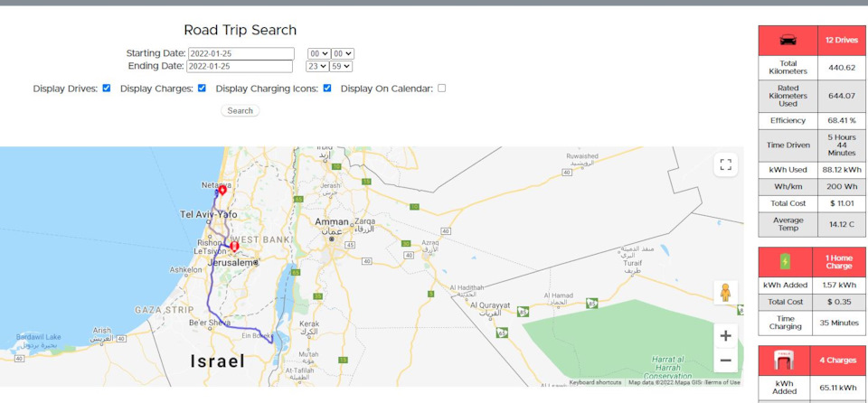The width and height of the screenshot is (868, 403).
Task: Open the map Terms of Use link
Action: click(722, 382)
